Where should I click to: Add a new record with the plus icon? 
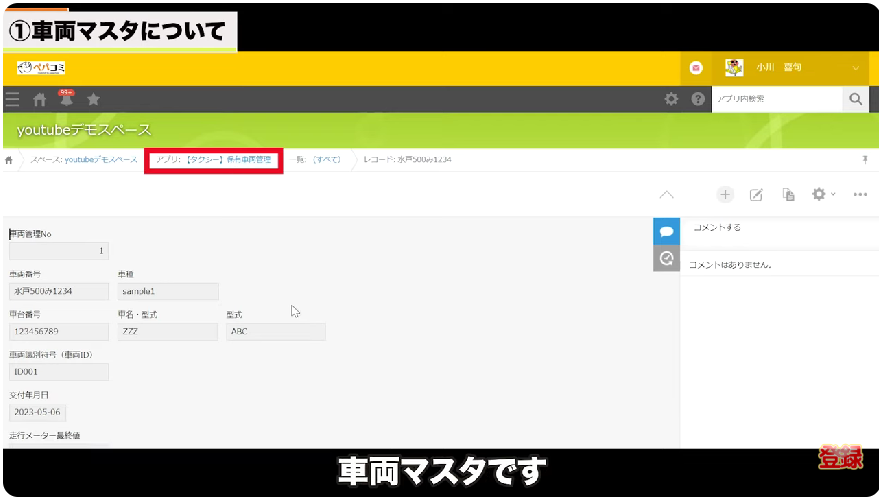pyautogui.click(x=725, y=194)
